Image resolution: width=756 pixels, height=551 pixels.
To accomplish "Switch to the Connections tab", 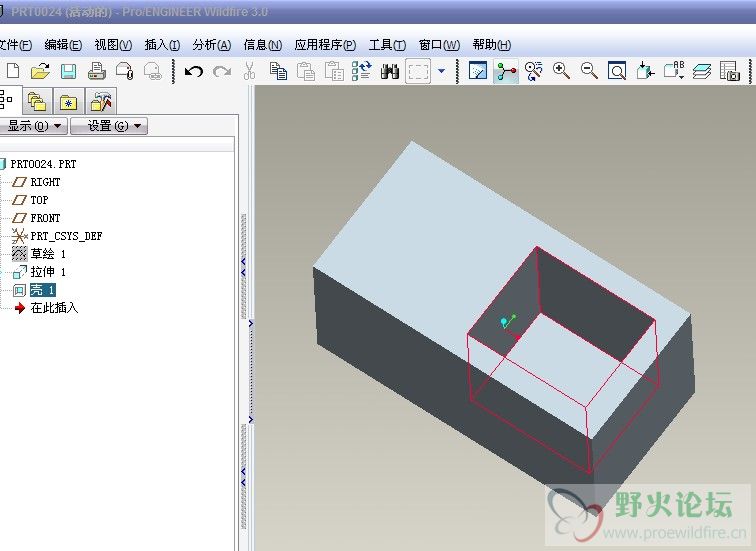I will click(101, 102).
